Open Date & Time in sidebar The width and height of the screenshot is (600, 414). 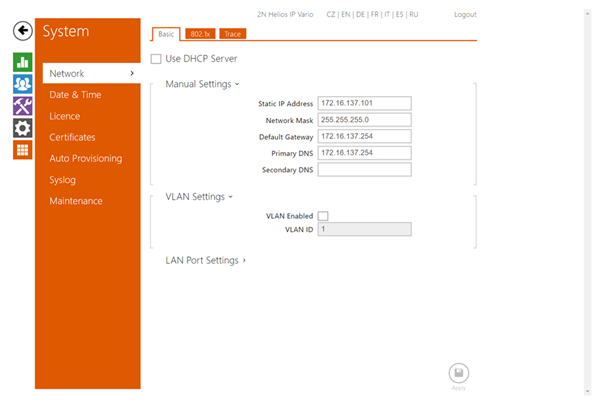click(x=75, y=95)
